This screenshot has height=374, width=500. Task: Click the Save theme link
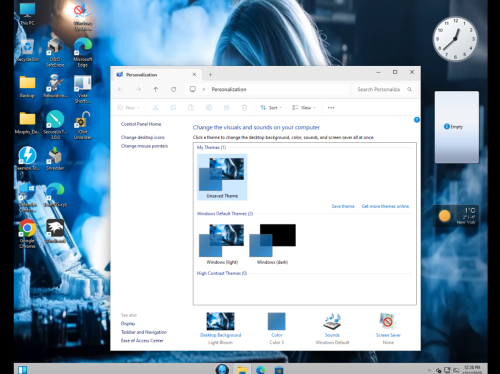343,206
